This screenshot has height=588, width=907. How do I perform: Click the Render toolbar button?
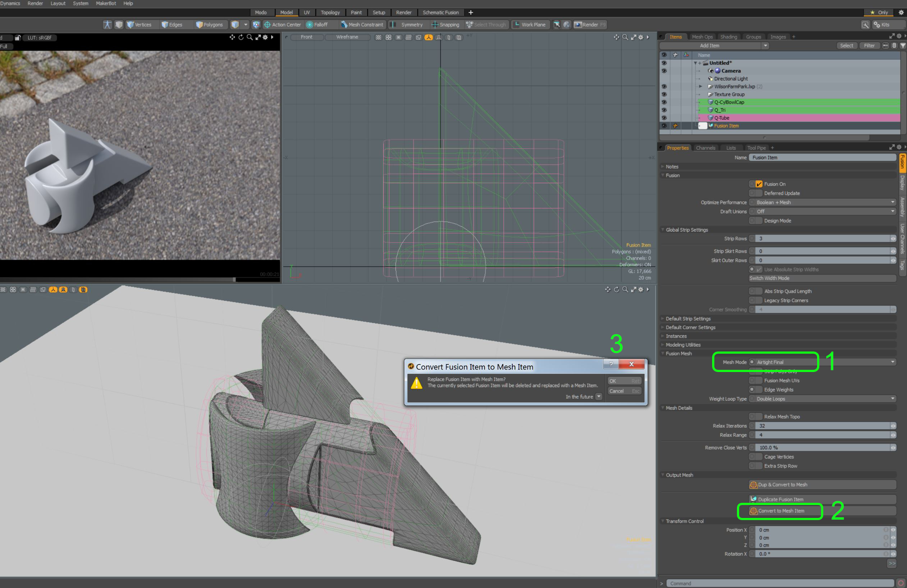pyautogui.click(x=589, y=25)
